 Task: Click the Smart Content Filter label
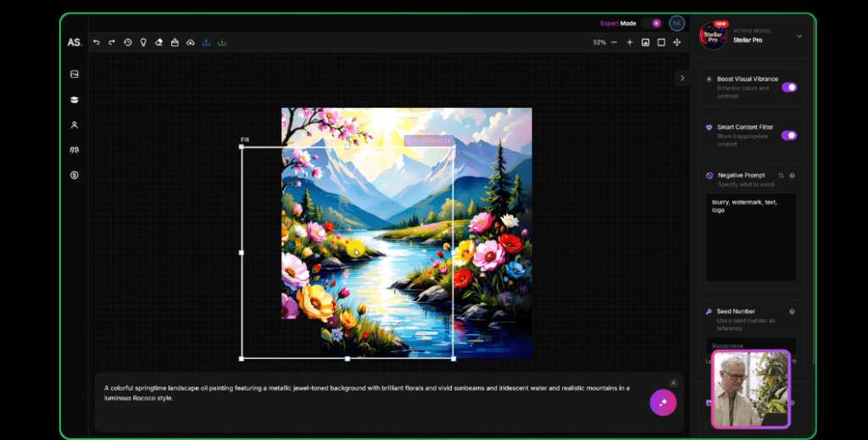click(745, 127)
